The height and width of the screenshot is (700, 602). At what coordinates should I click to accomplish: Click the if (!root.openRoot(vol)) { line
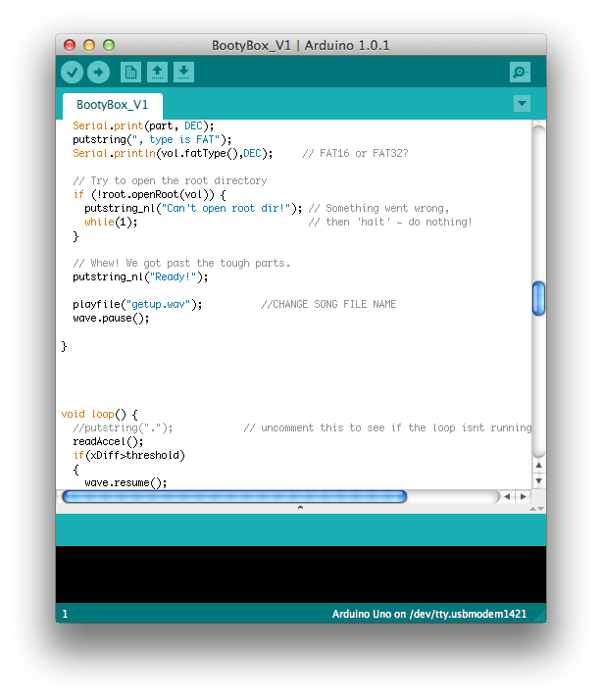(150, 195)
